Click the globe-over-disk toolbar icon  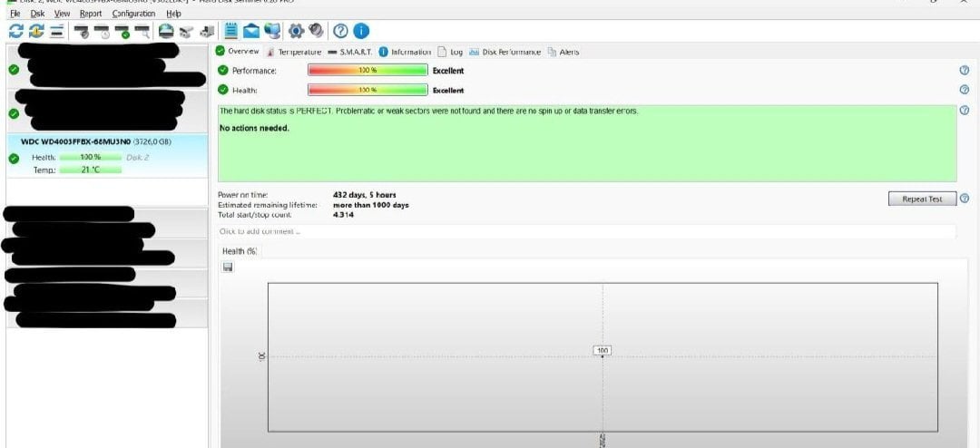pos(166,31)
